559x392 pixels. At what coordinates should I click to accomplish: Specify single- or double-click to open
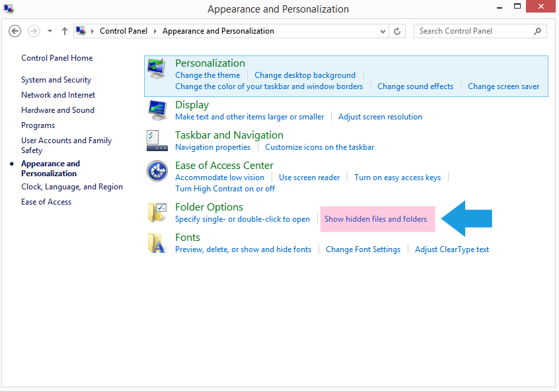242,219
